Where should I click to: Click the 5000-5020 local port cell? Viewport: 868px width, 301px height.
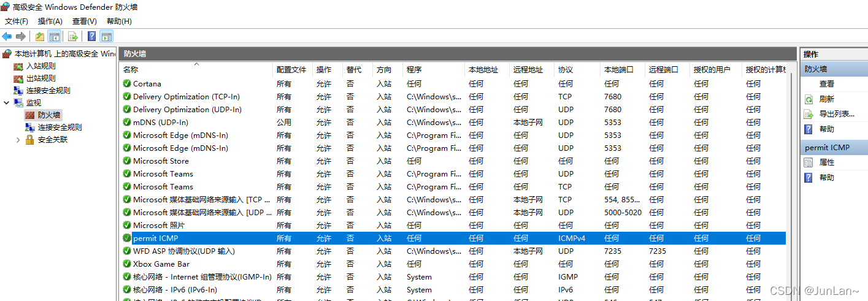tap(623, 212)
